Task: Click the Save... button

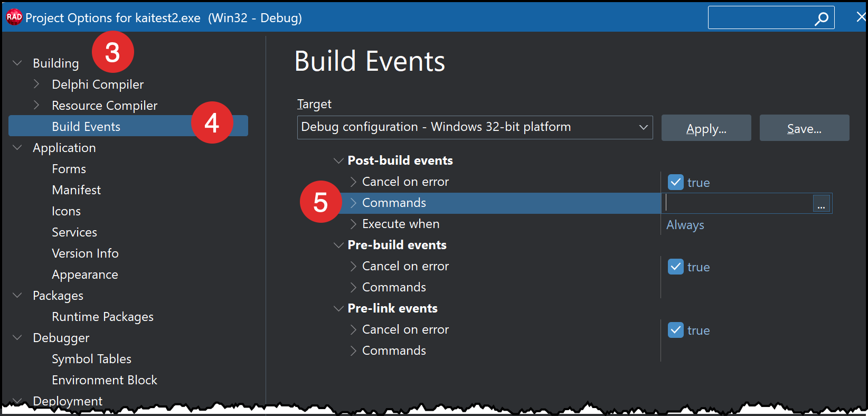Action: [805, 128]
